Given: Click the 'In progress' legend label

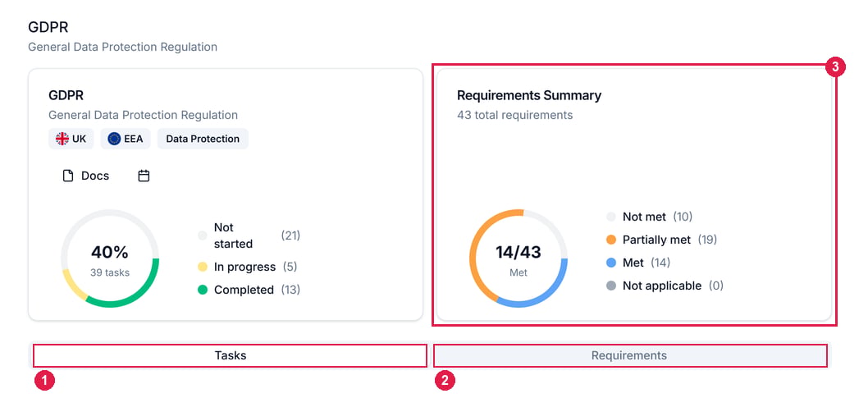Looking at the screenshot, I should point(244,267).
